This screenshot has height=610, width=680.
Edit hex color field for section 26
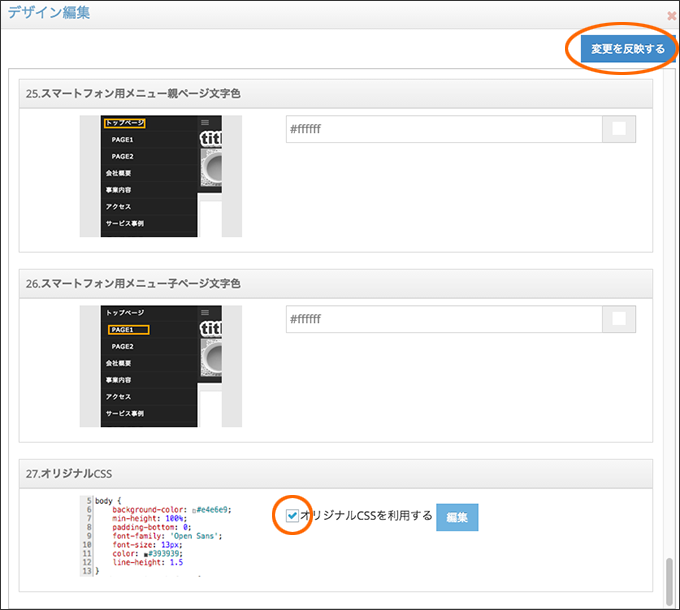pos(444,319)
